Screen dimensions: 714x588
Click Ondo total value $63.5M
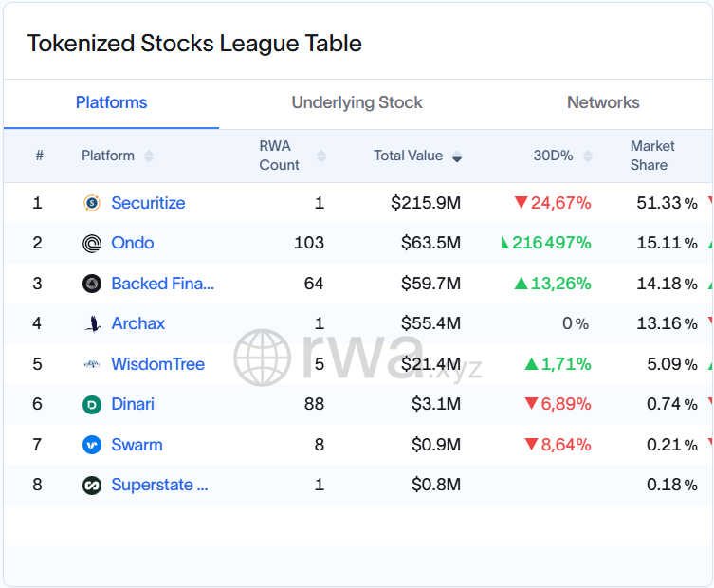click(x=430, y=243)
